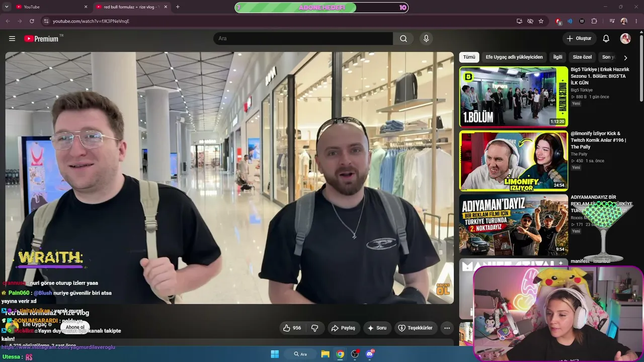Open The Pally channel name
This screenshot has height=362, width=644.
click(579, 154)
